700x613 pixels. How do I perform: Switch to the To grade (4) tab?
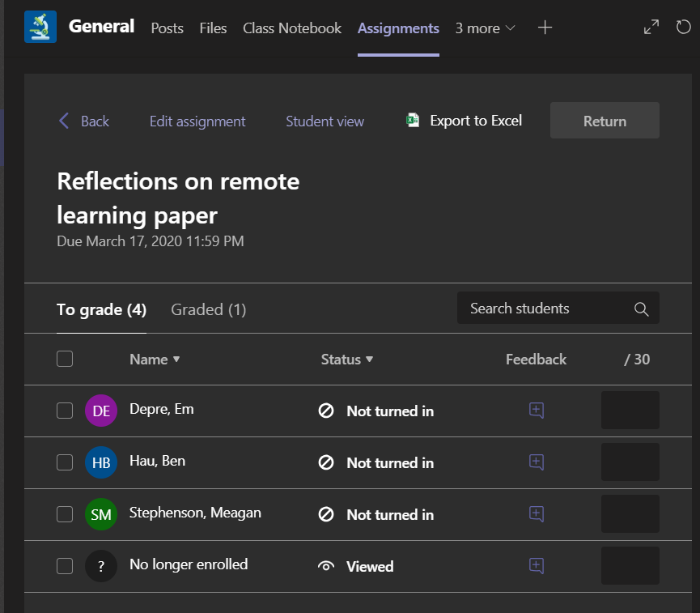101,309
